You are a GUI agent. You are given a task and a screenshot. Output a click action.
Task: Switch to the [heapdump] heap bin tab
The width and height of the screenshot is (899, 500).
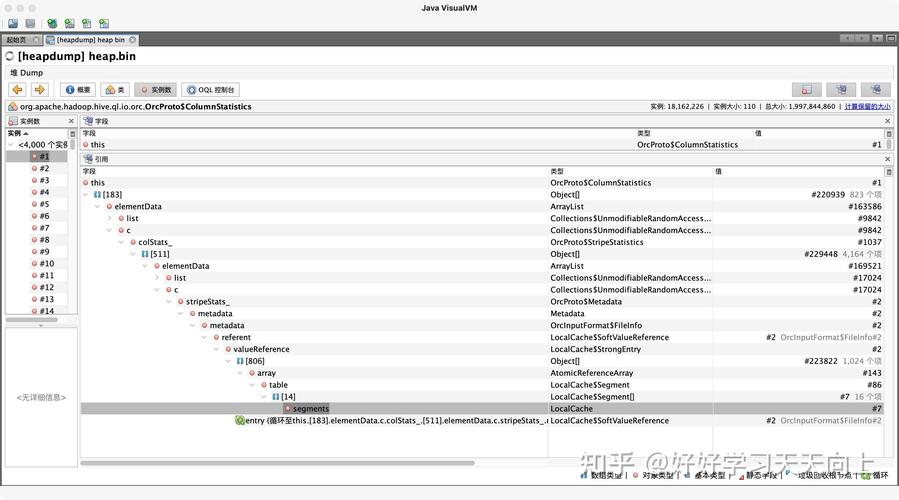[x=90, y=40]
